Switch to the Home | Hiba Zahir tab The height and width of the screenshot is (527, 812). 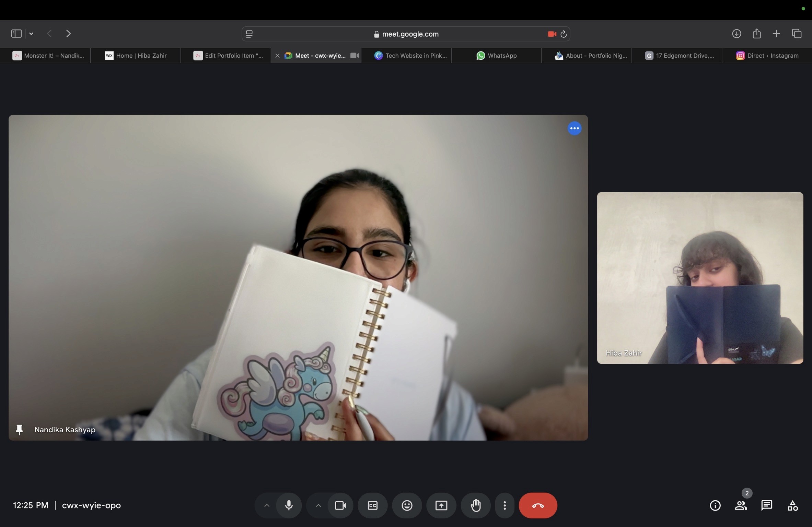[136, 56]
